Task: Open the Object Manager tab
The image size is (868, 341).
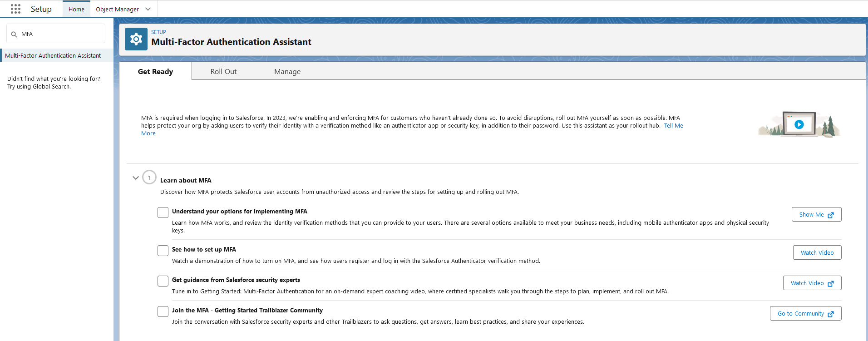Action: click(117, 9)
